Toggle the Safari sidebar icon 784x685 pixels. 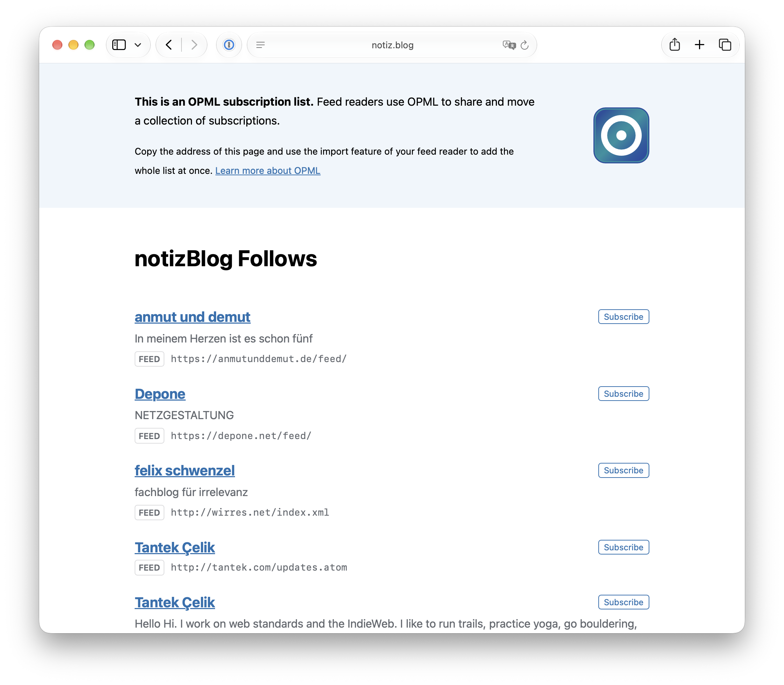pyautogui.click(x=119, y=45)
